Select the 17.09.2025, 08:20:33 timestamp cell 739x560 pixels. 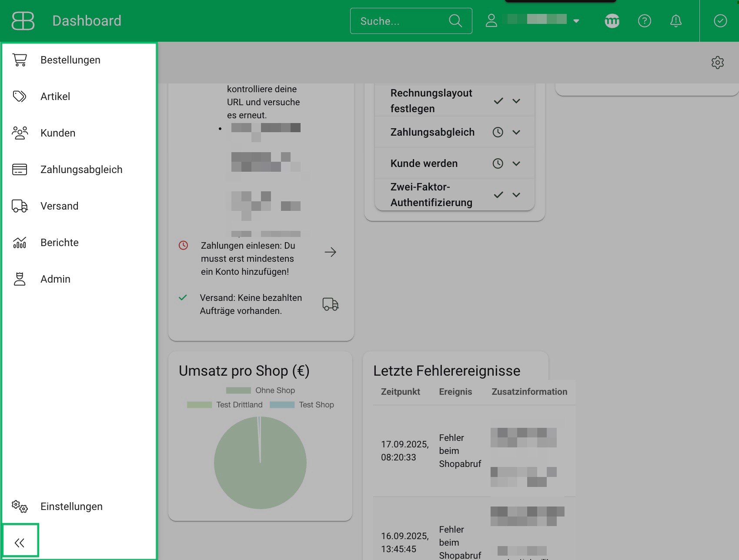click(x=405, y=451)
